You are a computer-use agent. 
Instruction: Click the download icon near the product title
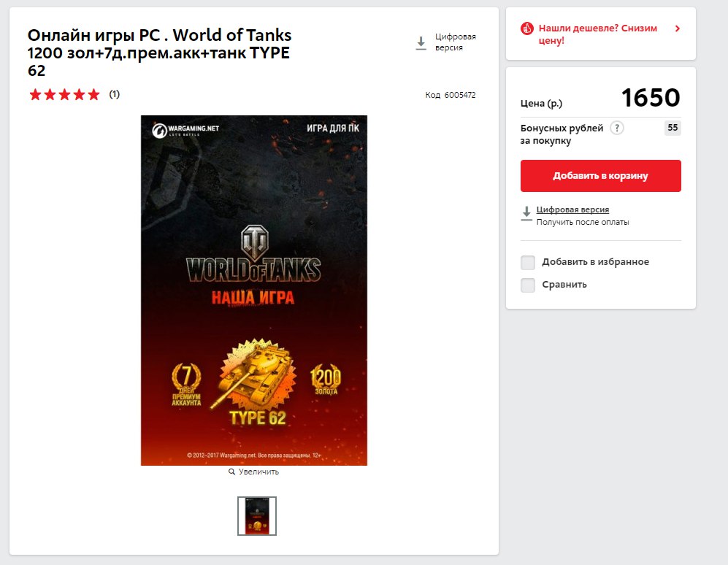point(421,43)
